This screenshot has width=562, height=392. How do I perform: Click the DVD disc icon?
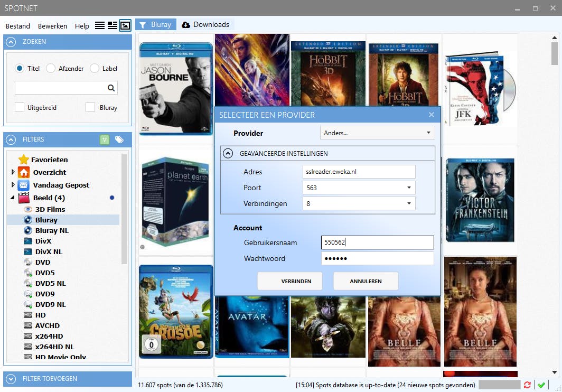pos(28,262)
